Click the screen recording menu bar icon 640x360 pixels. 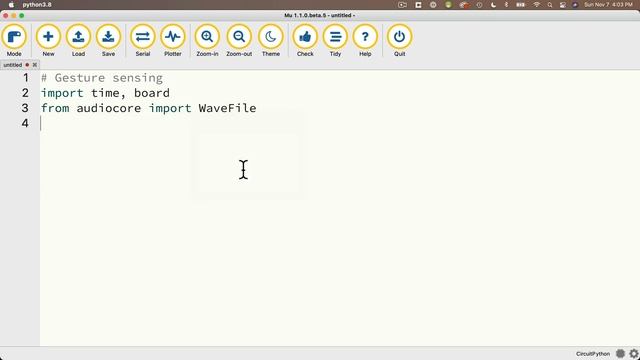click(402, 5)
